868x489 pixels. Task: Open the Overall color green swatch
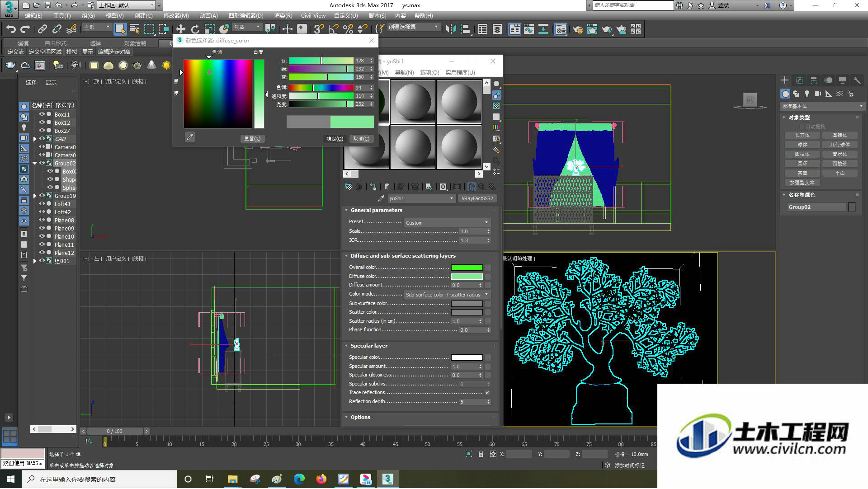tap(467, 268)
